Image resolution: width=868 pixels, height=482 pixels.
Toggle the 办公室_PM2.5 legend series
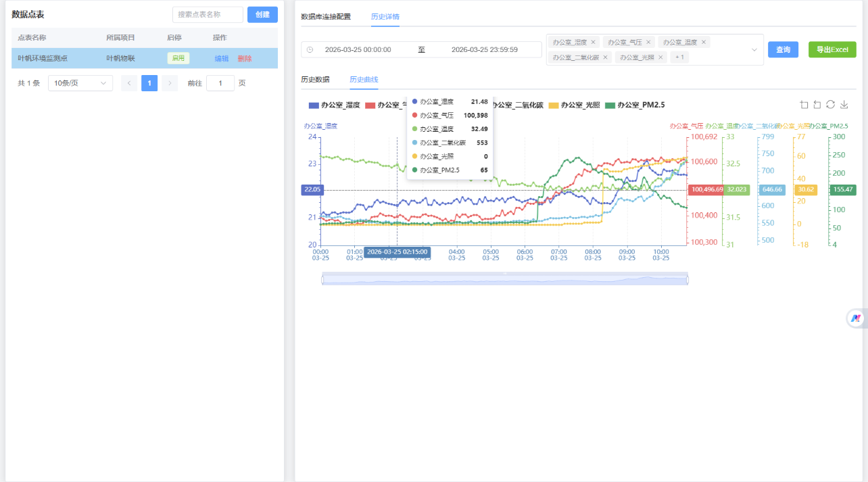[635, 105]
